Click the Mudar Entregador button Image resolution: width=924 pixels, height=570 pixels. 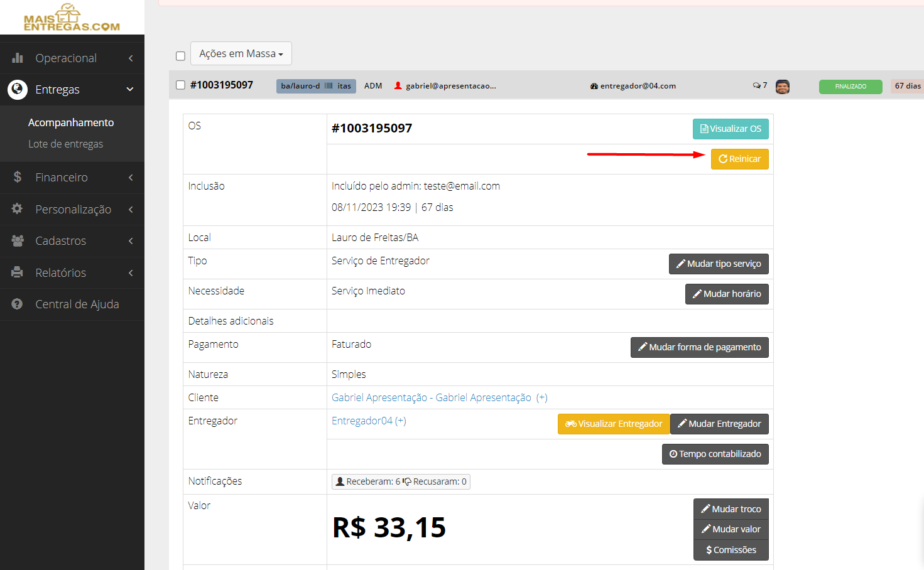tap(719, 424)
